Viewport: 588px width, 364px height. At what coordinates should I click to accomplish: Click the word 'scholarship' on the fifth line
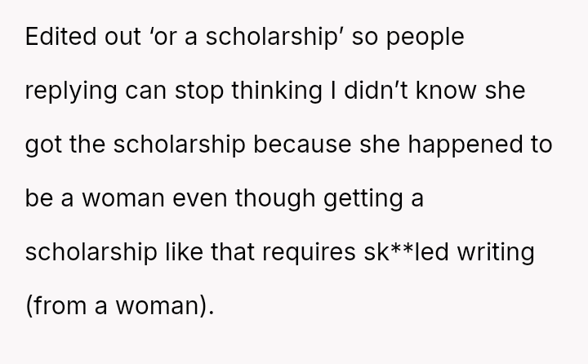click(x=91, y=253)
